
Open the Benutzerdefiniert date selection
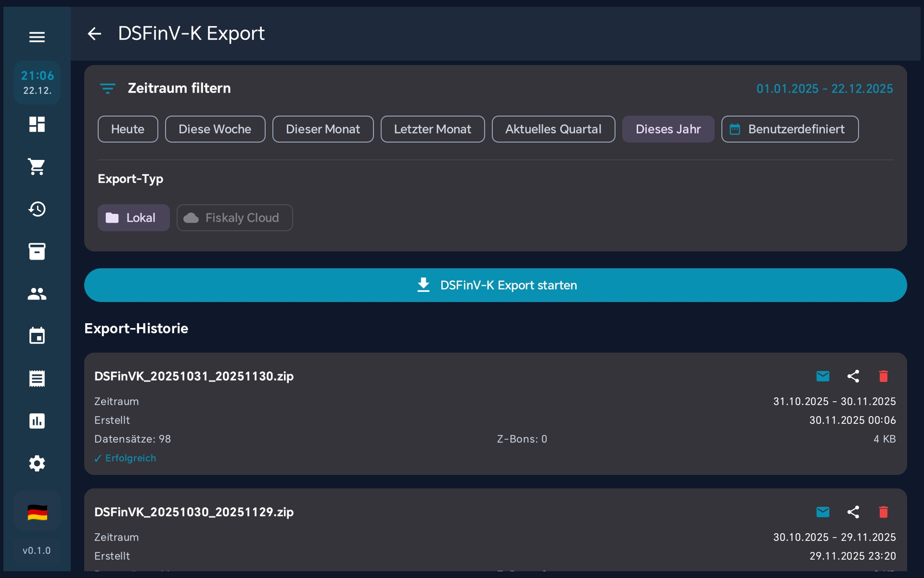790,129
